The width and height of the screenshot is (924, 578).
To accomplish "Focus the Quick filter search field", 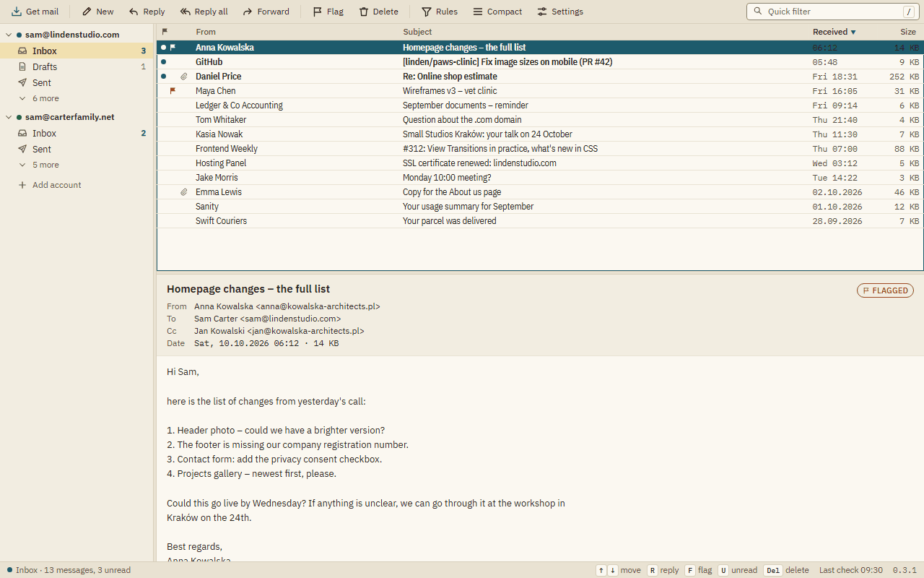I will click(x=833, y=12).
